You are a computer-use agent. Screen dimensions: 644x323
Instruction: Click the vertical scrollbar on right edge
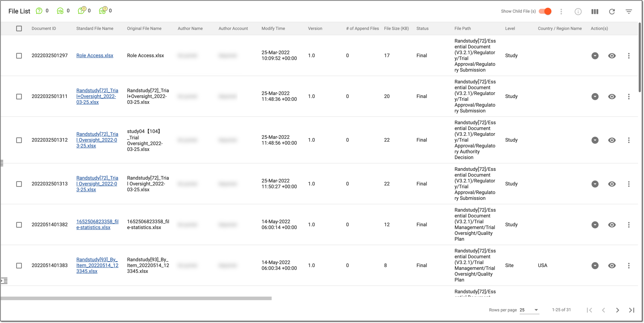640,57
